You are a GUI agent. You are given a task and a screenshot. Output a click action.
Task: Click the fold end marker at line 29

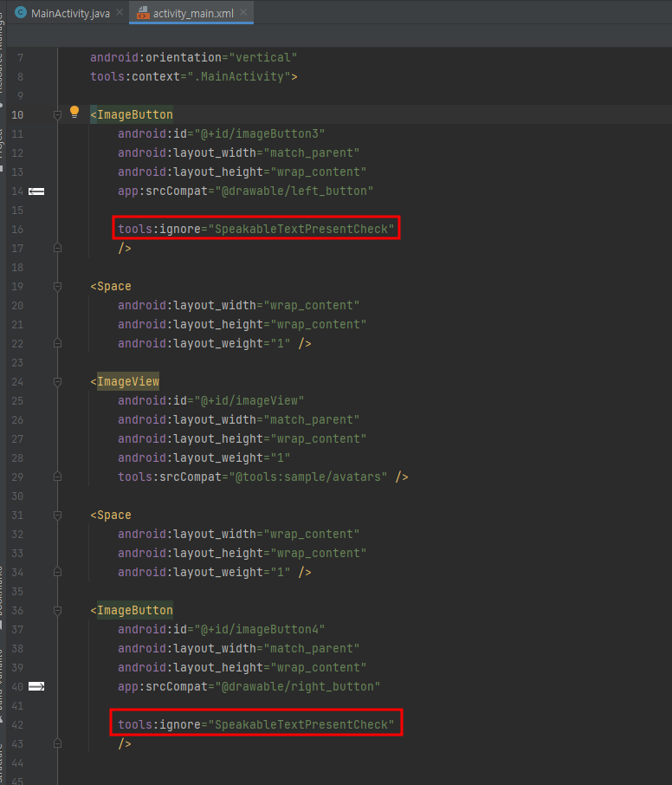pos(57,477)
